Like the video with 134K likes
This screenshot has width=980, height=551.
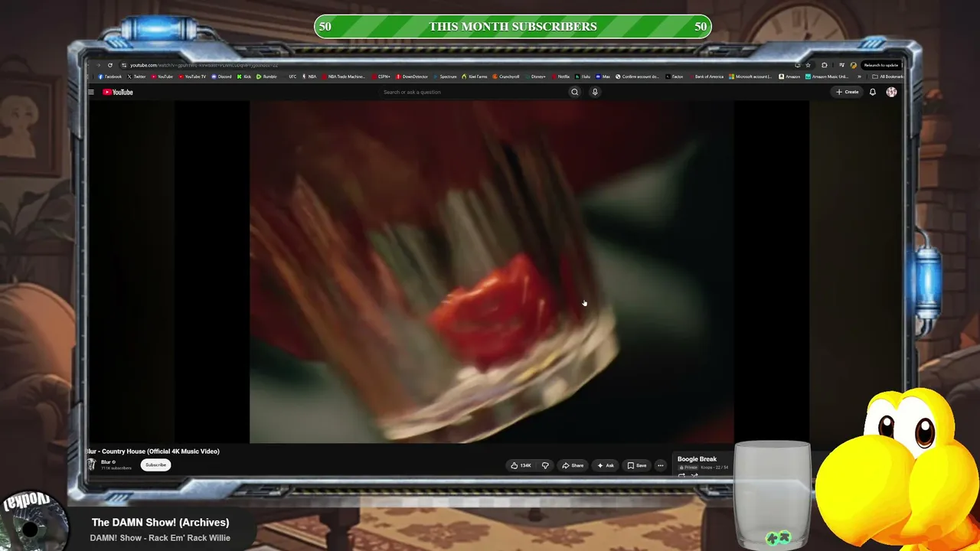(521, 465)
